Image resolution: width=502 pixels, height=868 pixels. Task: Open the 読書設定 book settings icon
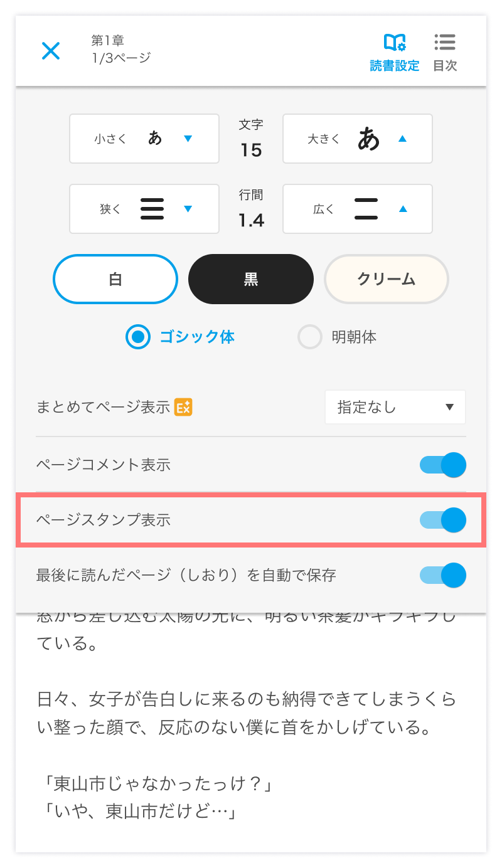pos(395,52)
